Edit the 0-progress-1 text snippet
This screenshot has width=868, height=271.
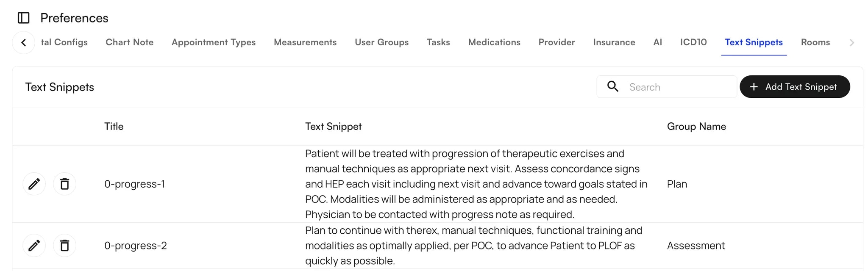pyautogui.click(x=34, y=184)
